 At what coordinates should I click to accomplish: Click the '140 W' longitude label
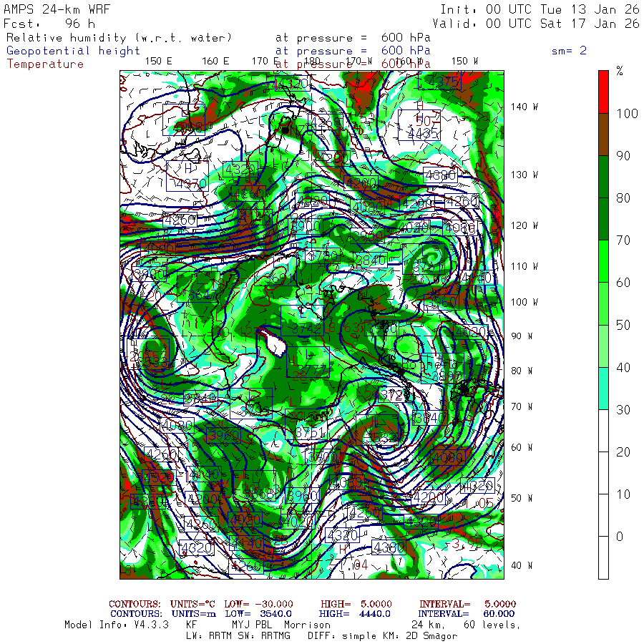525,107
